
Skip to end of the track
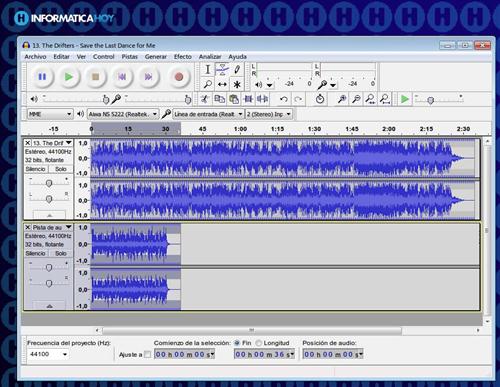tap(148, 77)
